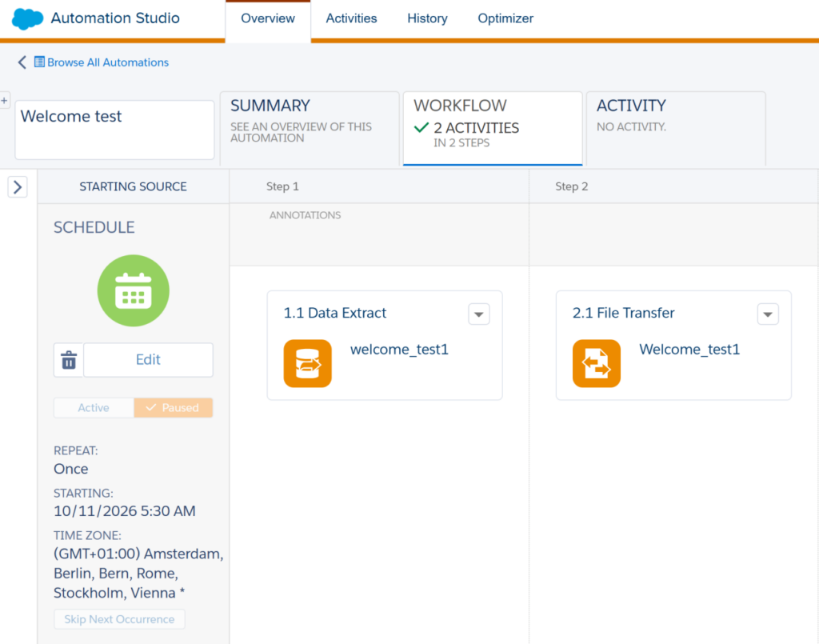Viewport: 819px width, 644px height.
Task: Open the Optimizer tab
Action: pos(505,19)
